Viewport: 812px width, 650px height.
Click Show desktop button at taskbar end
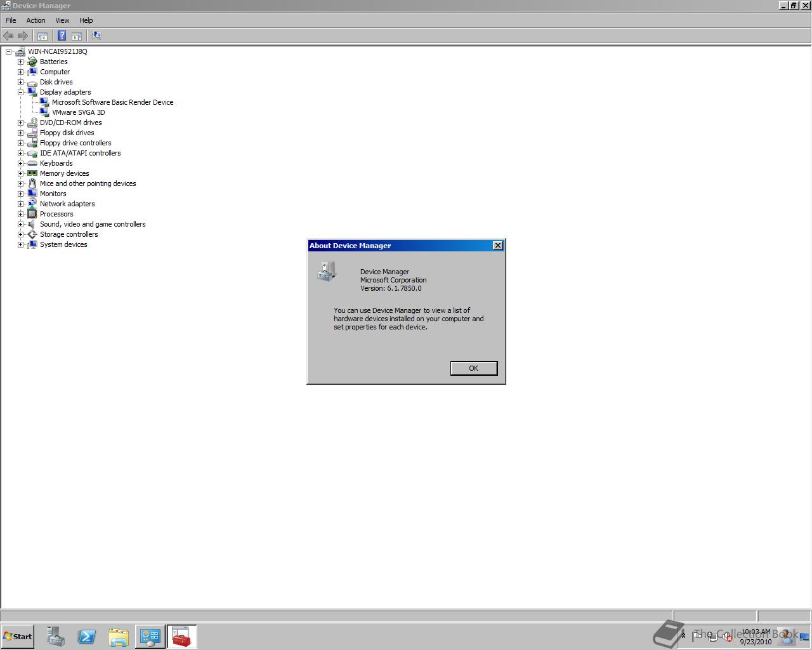[804, 637]
